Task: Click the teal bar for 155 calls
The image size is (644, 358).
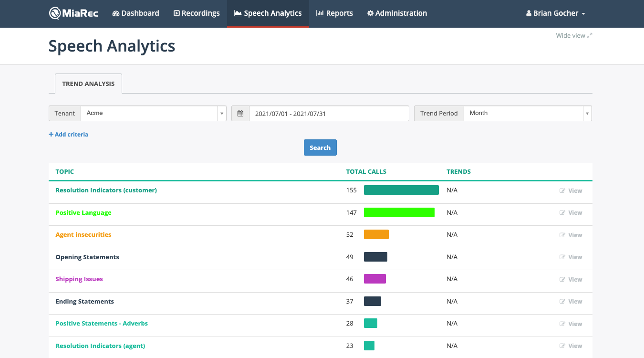Action: point(401,190)
